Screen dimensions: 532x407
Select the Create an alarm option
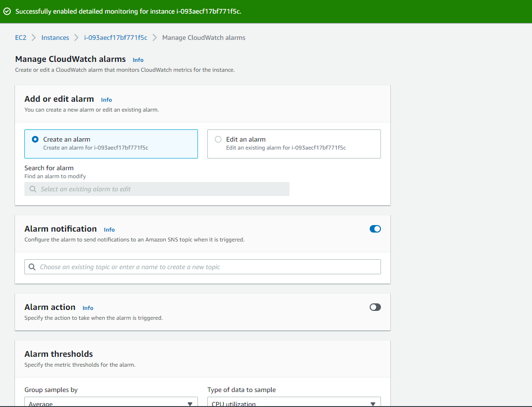tap(35, 139)
